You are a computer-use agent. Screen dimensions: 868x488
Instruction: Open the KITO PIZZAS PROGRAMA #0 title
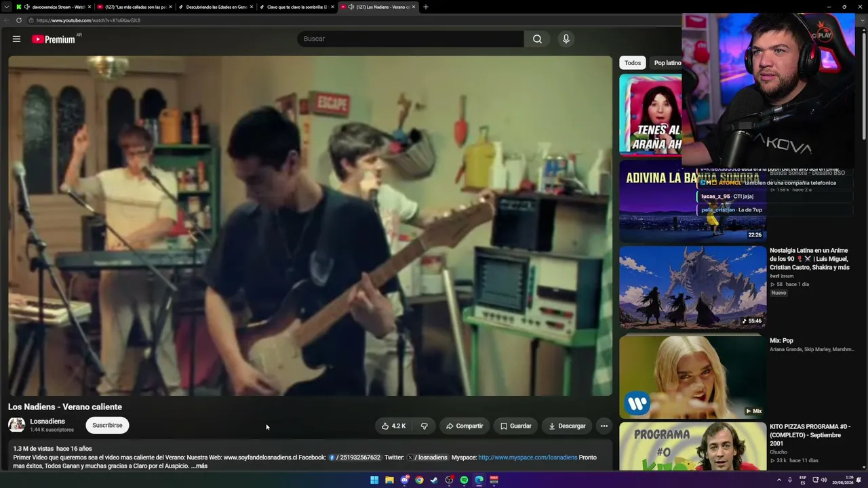pos(810,435)
